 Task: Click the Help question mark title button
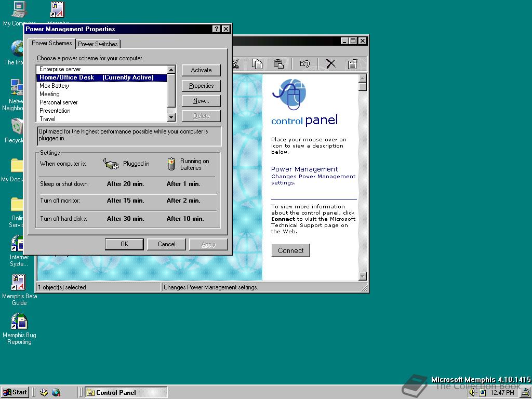click(217, 29)
